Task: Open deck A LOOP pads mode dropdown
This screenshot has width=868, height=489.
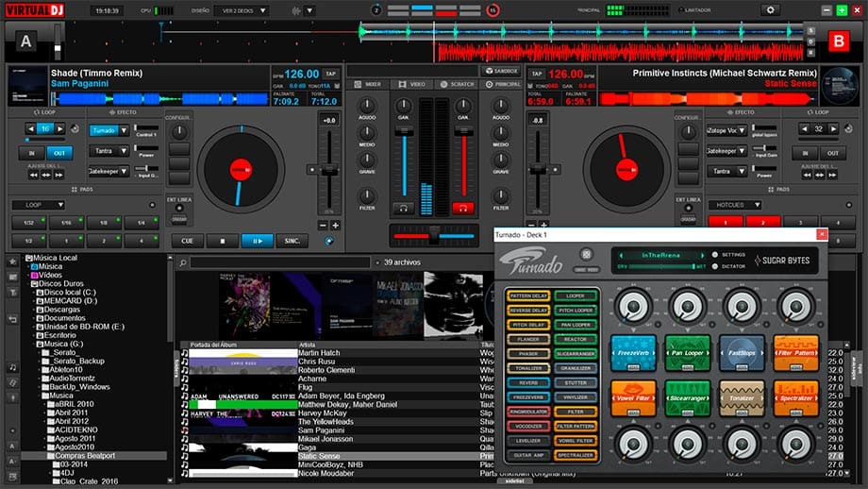Action: coord(38,205)
